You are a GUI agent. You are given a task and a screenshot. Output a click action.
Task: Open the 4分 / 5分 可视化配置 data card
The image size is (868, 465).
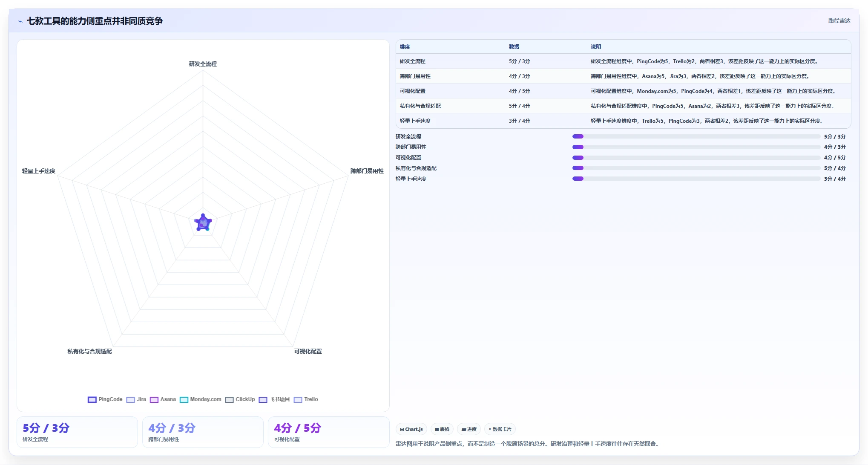coord(328,432)
